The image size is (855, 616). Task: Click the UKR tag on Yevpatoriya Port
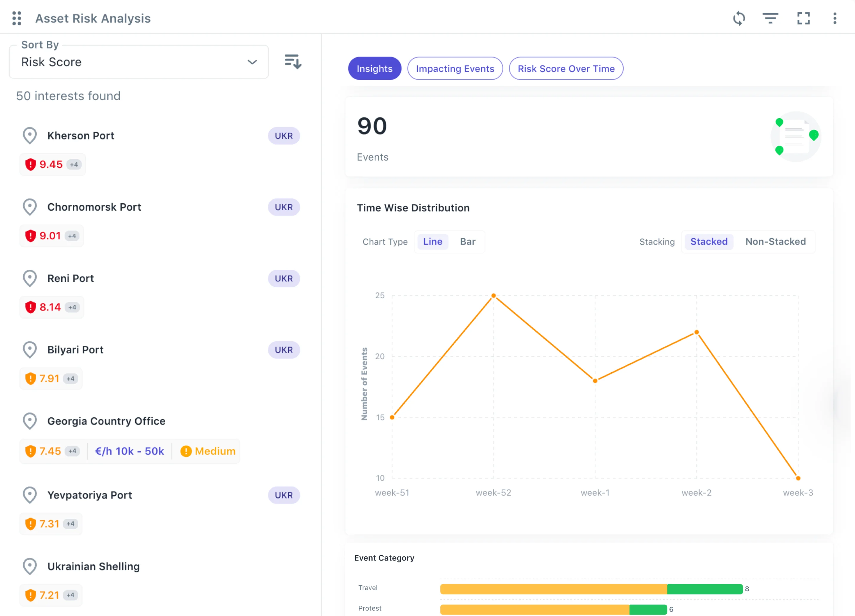pyautogui.click(x=283, y=495)
